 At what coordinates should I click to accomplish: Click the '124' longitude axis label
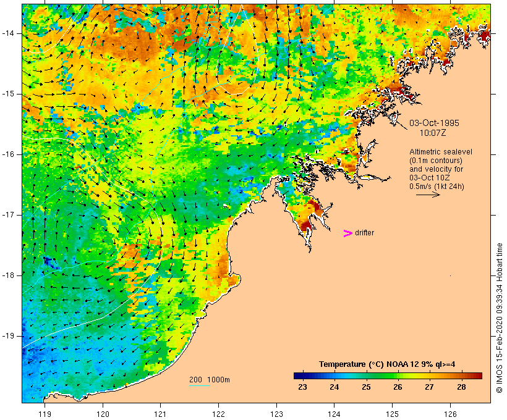pos(334,414)
